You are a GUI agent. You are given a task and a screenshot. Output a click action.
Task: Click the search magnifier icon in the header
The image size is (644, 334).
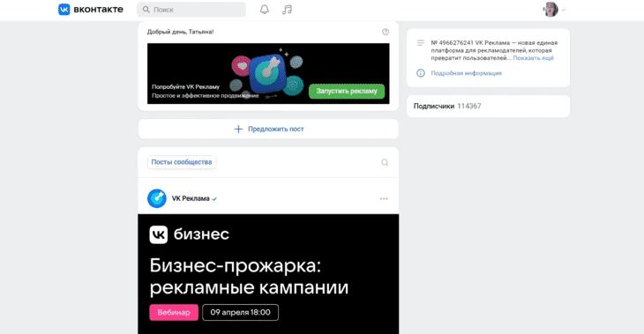(146, 10)
